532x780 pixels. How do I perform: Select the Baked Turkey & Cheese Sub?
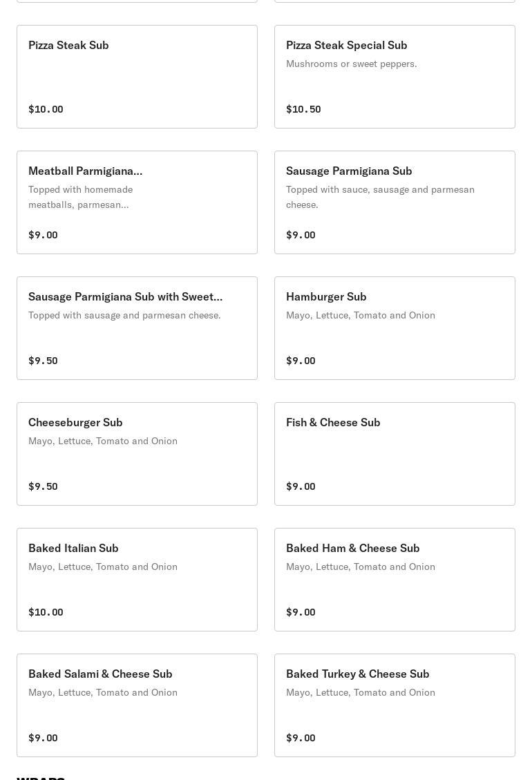click(x=395, y=705)
